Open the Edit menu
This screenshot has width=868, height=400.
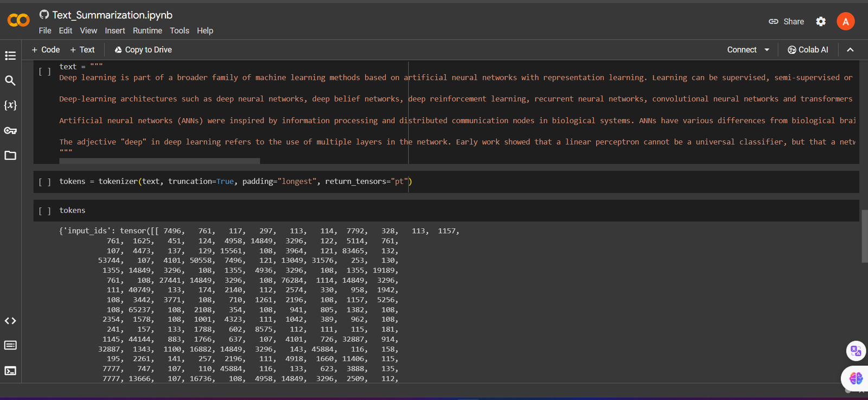pos(66,30)
